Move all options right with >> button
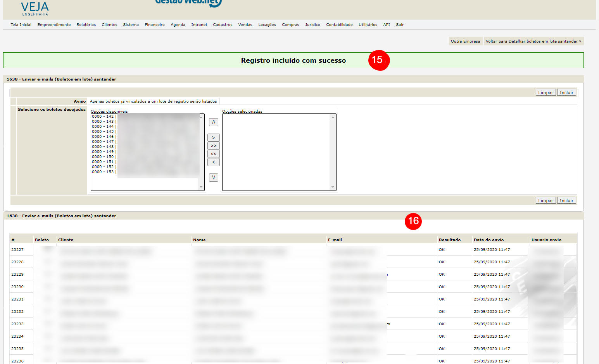This screenshot has height=364, width=599. click(213, 146)
